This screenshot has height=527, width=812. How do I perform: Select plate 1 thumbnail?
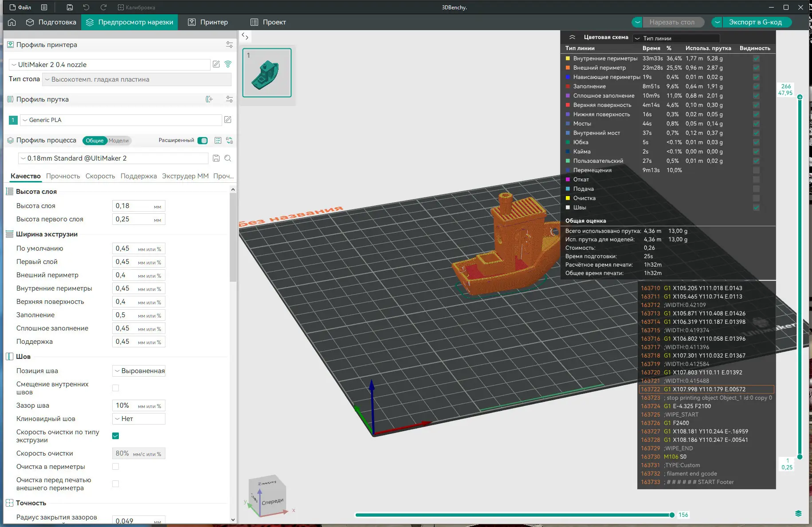click(x=267, y=73)
